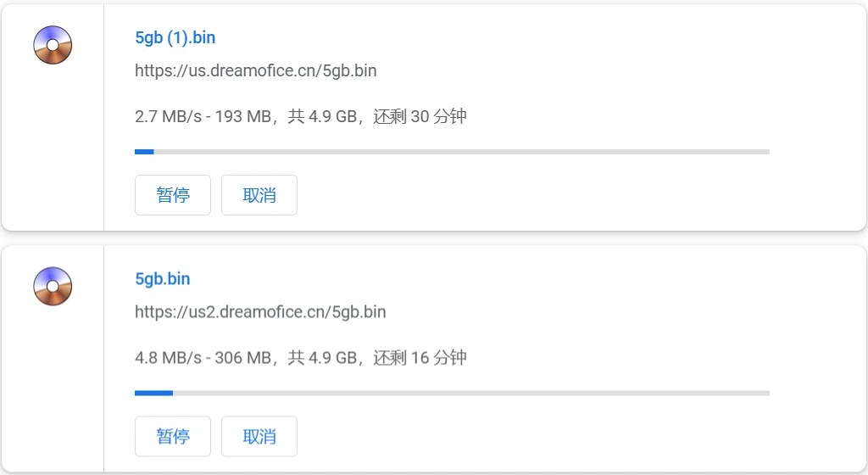The height and width of the screenshot is (475, 868).
Task: Cancel the 5gb (1).bin download (取消)
Action: [x=259, y=195]
